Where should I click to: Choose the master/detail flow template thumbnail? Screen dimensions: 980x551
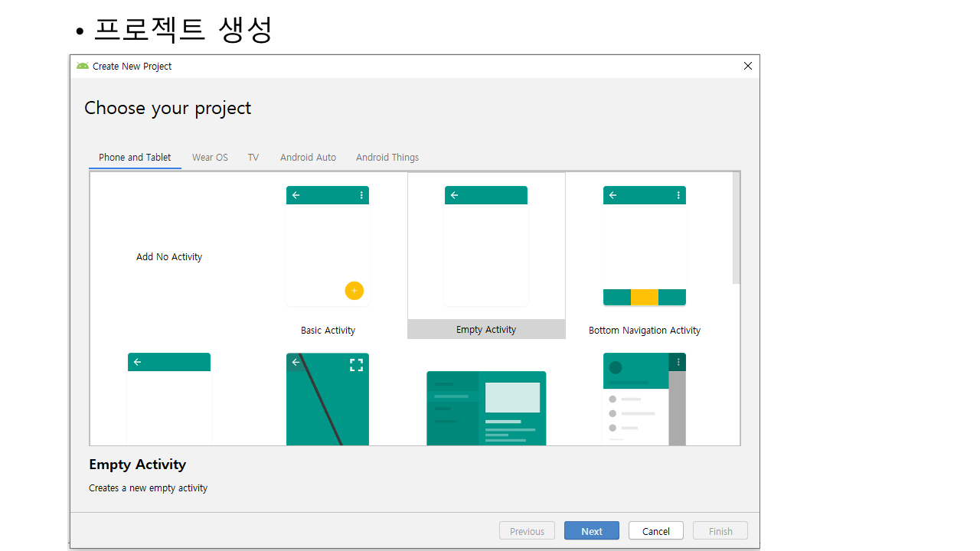coord(486,408)
